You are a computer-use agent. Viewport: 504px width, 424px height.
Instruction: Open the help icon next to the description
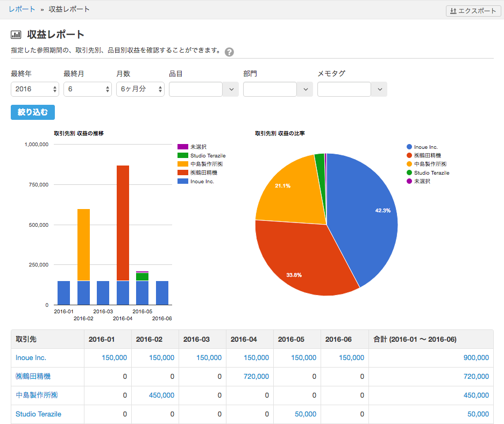[x=229, y=52]
